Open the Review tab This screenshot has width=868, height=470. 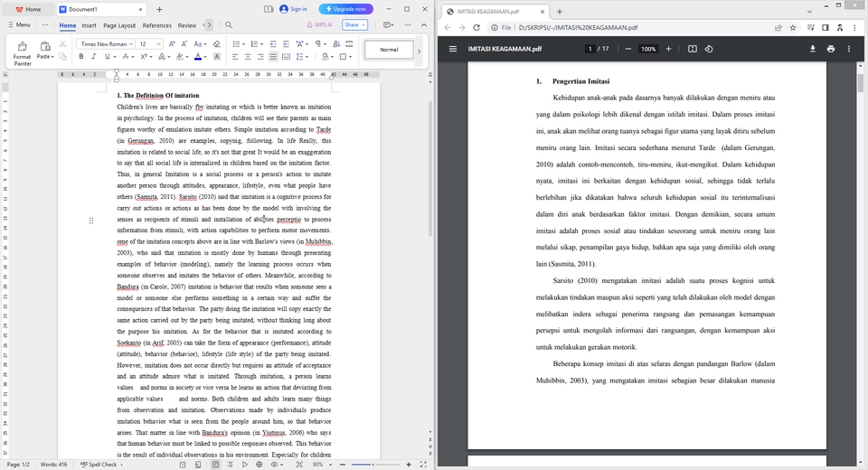pos(187,25)
